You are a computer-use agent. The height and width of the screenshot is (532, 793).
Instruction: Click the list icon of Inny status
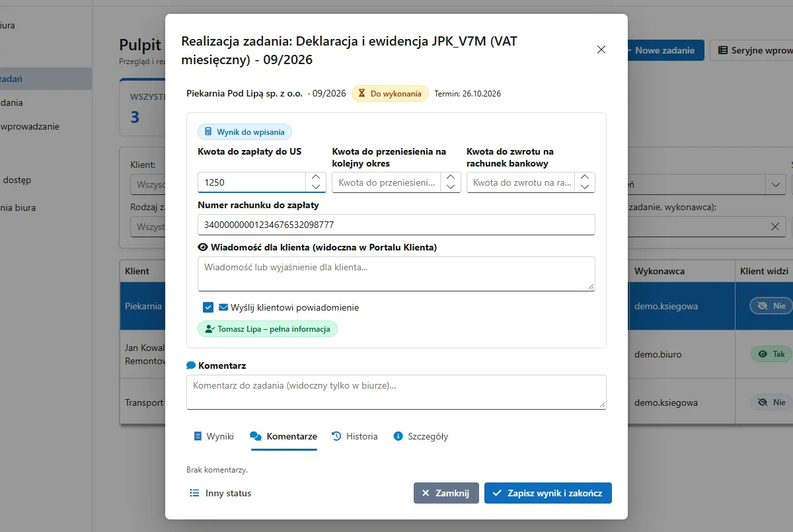194,493
